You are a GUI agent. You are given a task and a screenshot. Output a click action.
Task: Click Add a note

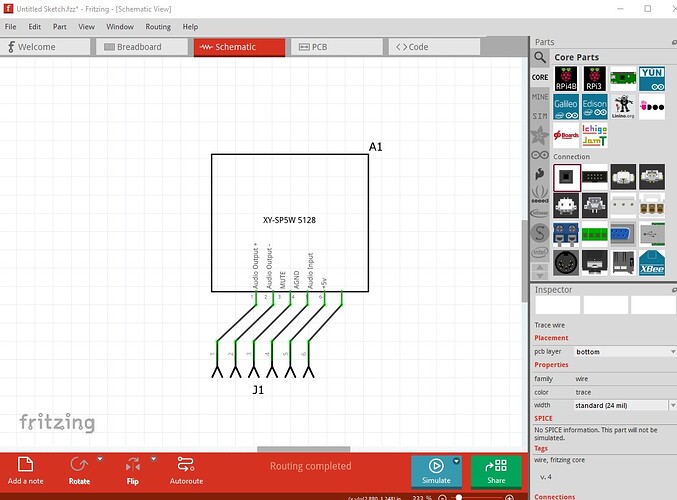[x=25, y=471]
